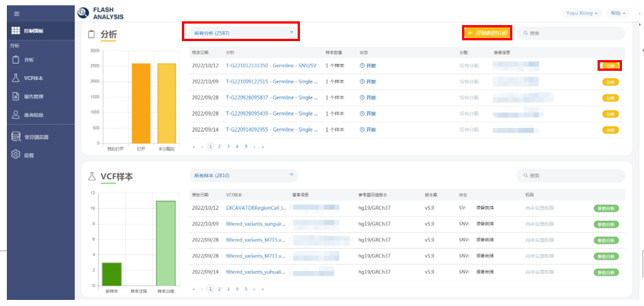The image size is (644, 306).
Task: Click the clock 开放 status of T-G220928095837
Action: point(368,97)
